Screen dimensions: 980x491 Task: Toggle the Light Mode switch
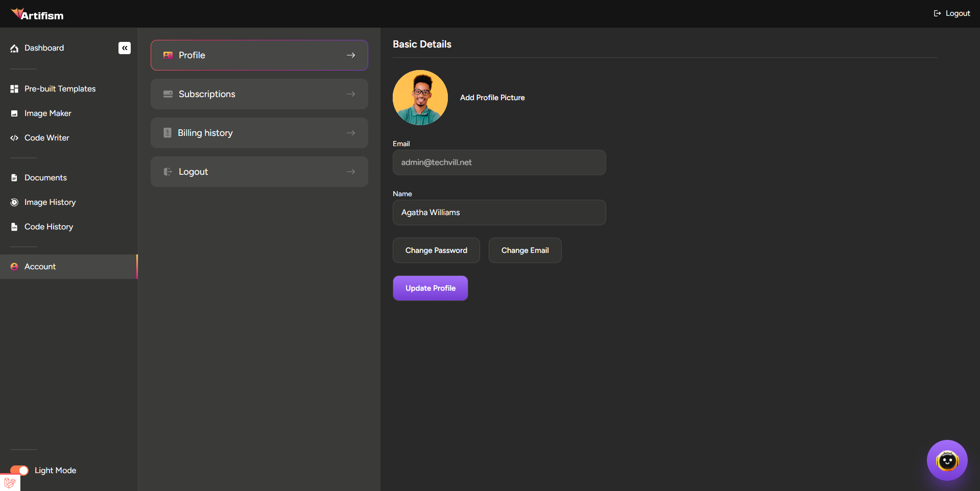[19, 471]
